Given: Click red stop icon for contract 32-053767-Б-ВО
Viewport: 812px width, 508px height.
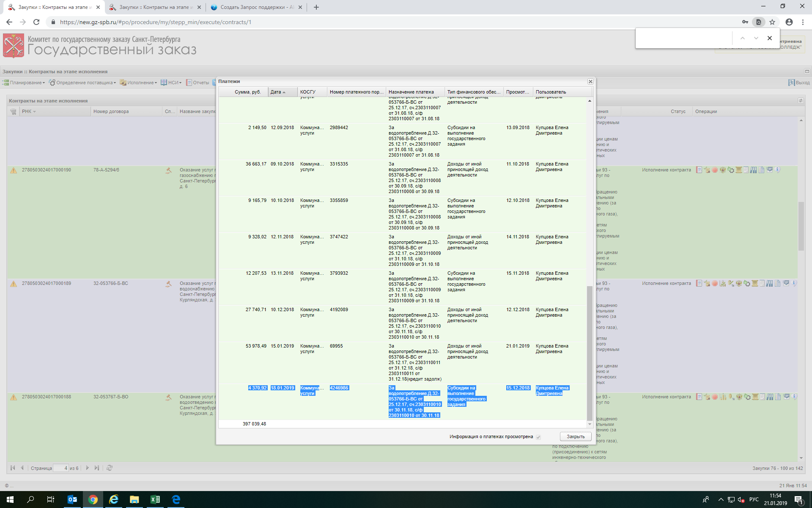Looking at the screenshot, I should [715, 397].
